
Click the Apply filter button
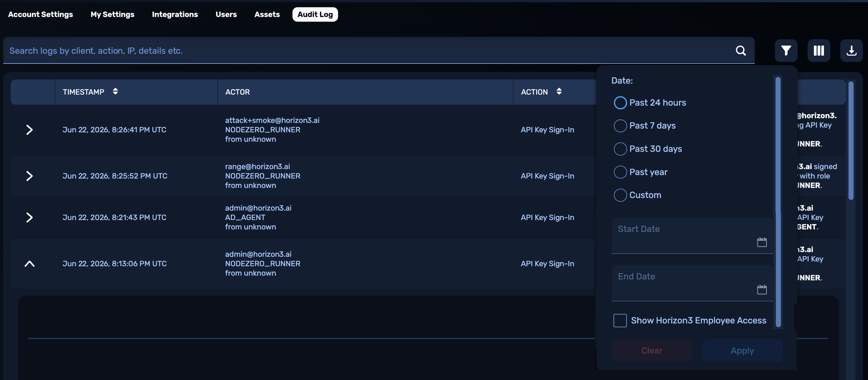point(742,350)
